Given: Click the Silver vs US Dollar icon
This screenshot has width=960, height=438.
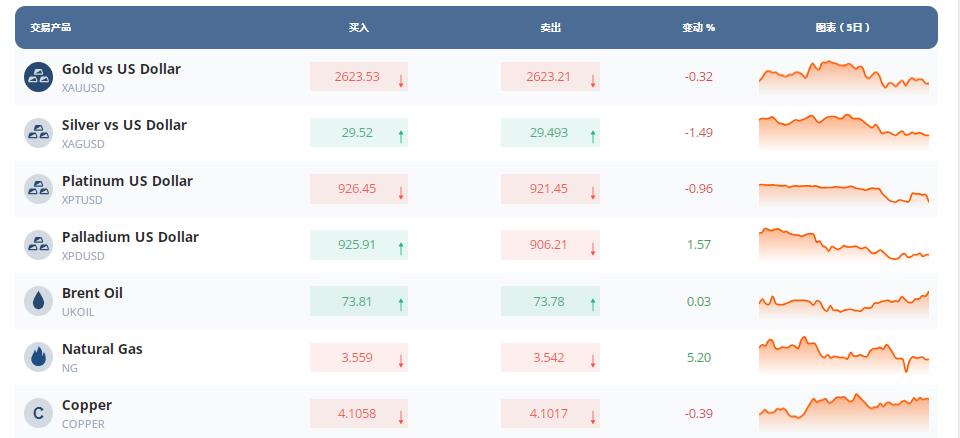Looking at the screenshot, I should (x=38, y=133).
